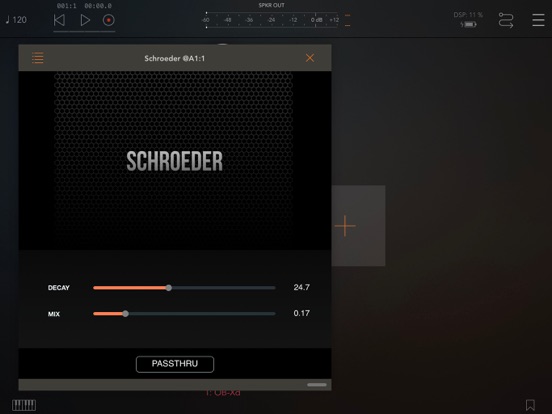552x414 pixels.
Task: Open the Schroeder preset list icon
Action: [x=38, y=58]
